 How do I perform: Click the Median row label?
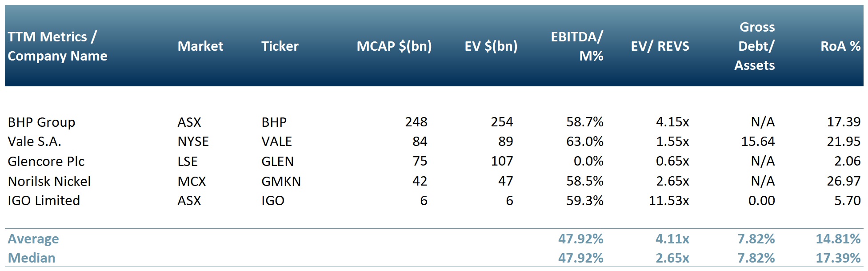[x=32, y=258]
